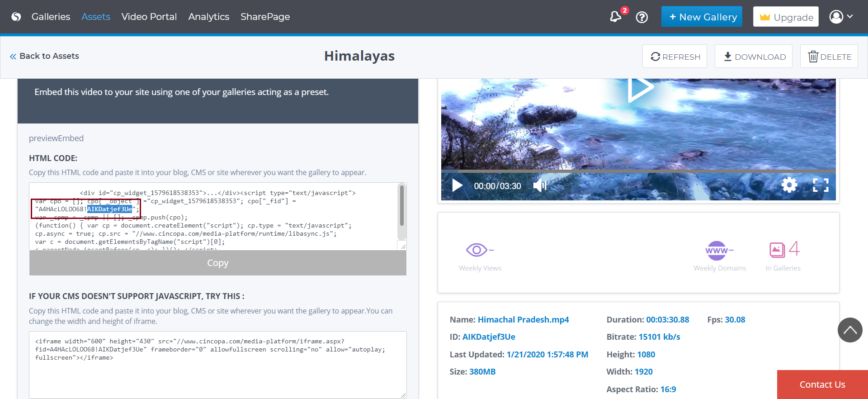Viewport: 868px width, 399px height.
Task: Click the video progress seek bar
Action: [646, 171]
